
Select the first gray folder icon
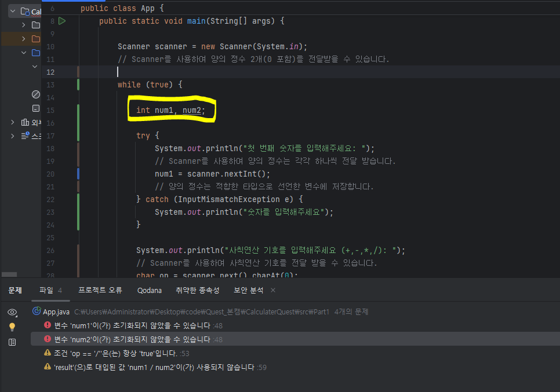pyautogui.click(x=36, y=25)
